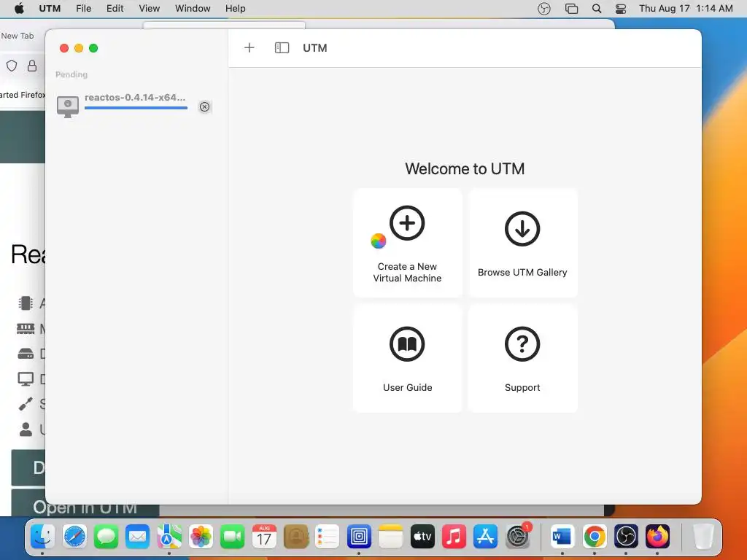Image resolution: width=747 pixels, height=560 pixels.
Task: Open Finder from the Dock
Action: point(43,537)
